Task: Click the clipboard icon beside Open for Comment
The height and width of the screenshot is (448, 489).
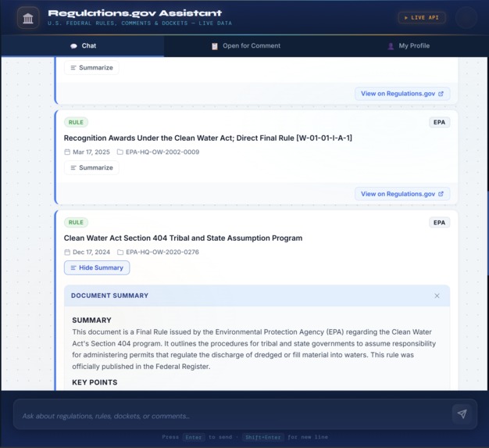Action: point(215,46)
